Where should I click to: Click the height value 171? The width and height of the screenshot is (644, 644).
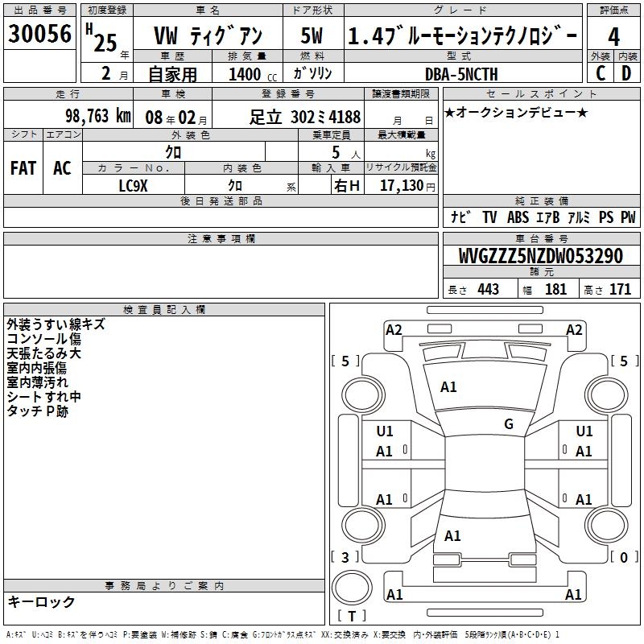pos(620,290)
